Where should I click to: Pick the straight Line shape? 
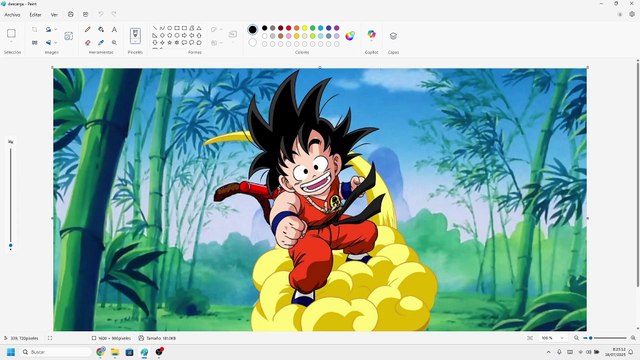coord(155,28)
